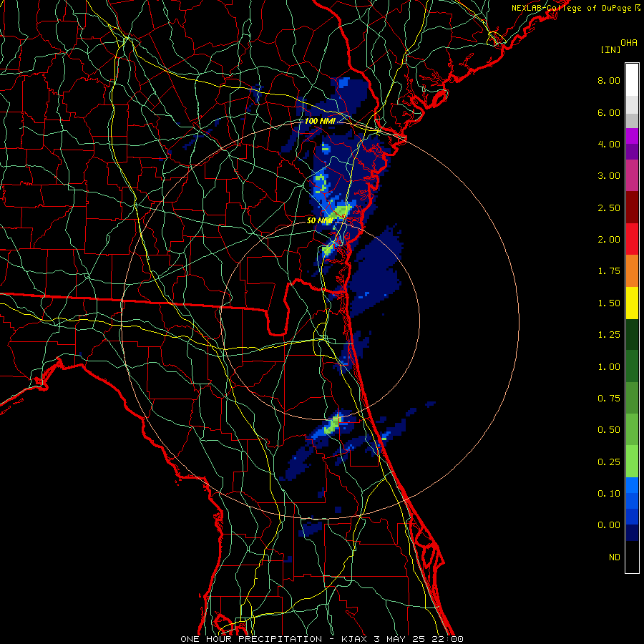This screenshot has width=644, height=644.
Task: Click the 0.75 legend value
Action: coord(609,399)
